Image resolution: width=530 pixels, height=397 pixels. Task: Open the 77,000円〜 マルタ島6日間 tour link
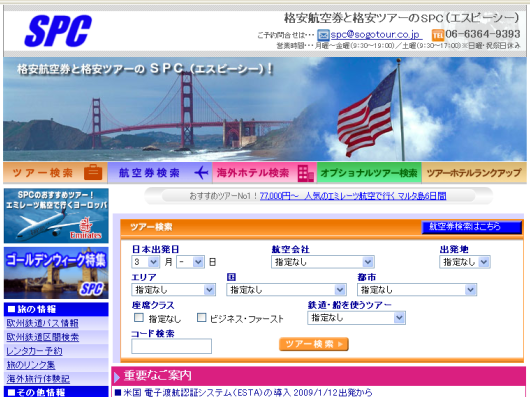coord(353,196)
